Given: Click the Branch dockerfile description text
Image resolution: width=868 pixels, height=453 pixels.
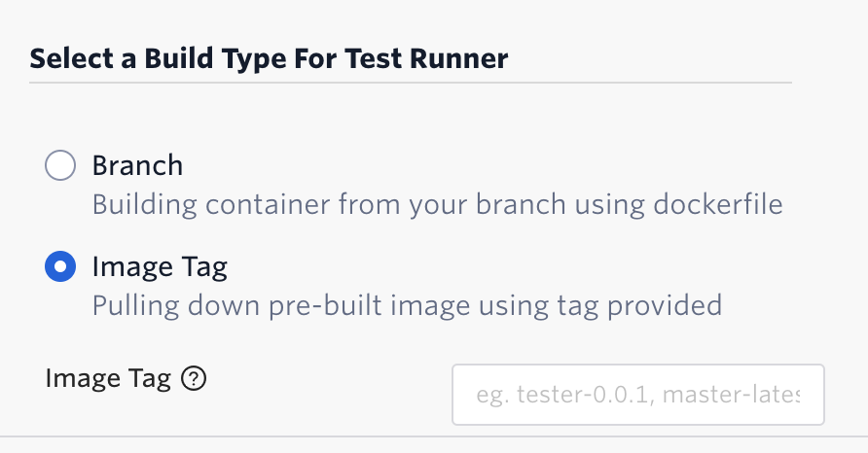Looking at the screenshot, I should tap(437, 205).
